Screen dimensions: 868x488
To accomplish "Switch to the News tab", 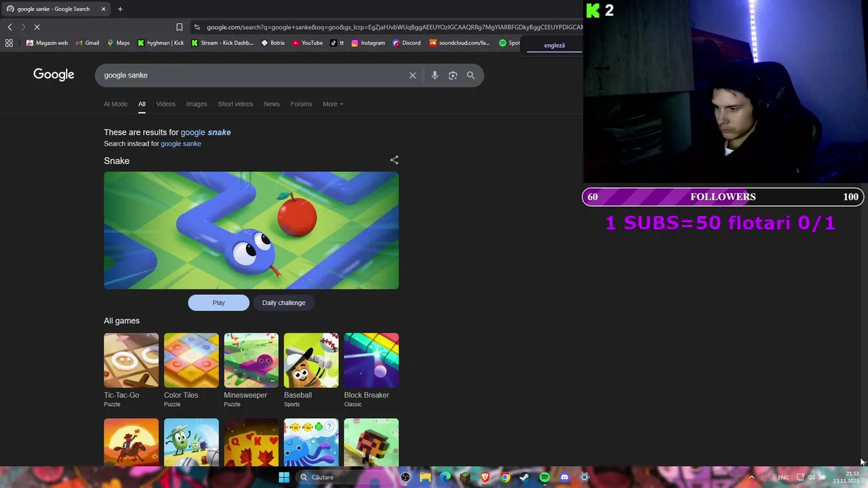I will click(x=271, y=104).
